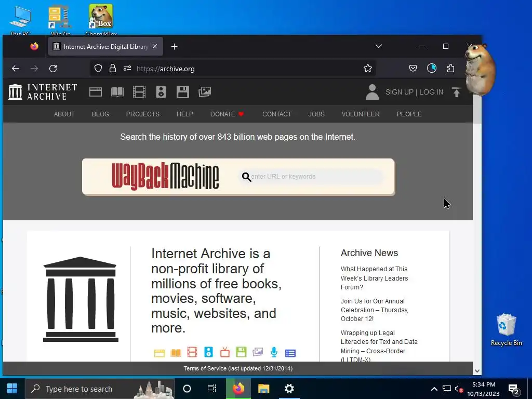The width and height of the screenshot is (532, 399).
Task: Click tracking protection shield icon
Action: [98, 69]
